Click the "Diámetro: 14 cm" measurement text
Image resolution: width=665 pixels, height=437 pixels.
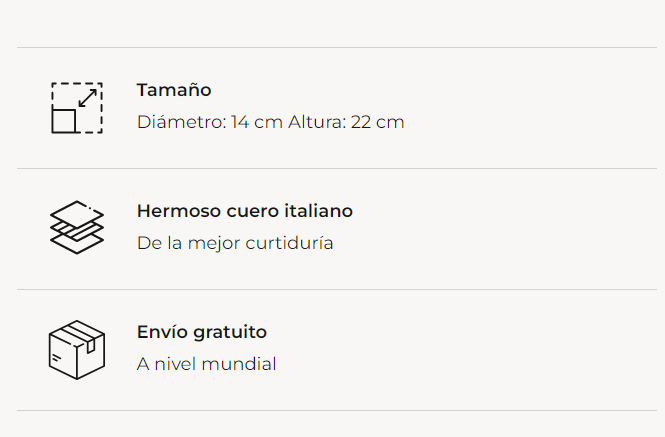click(210, 122)
